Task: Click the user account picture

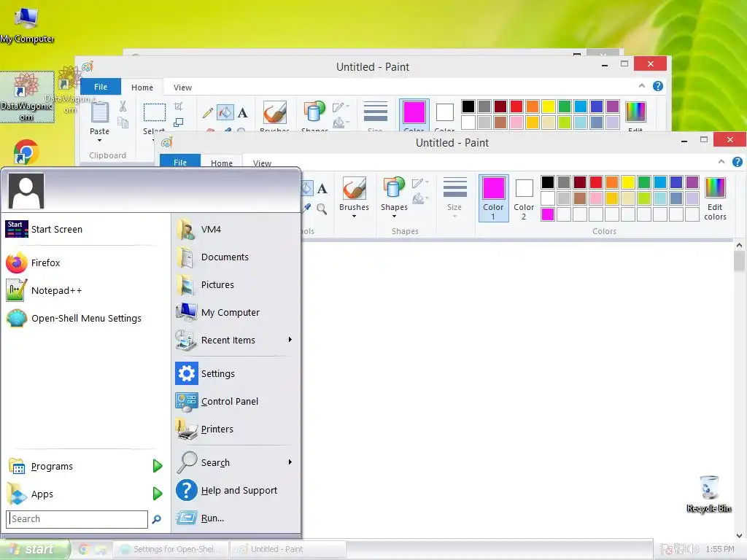Action: click(26, 191)
